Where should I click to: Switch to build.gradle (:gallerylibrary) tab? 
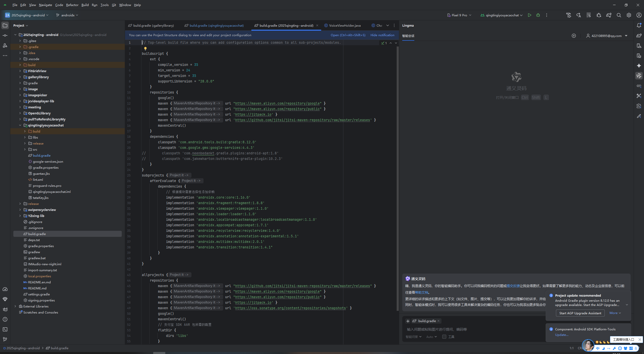153,25
